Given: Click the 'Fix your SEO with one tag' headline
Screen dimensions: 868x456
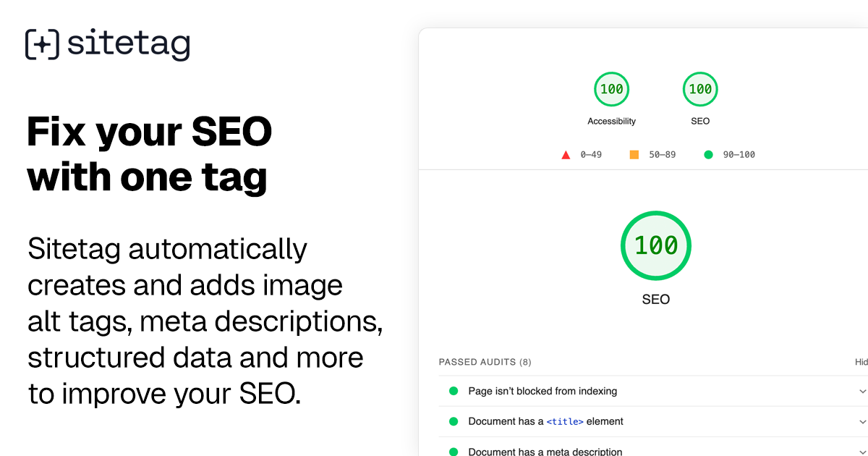Looking at the screenshot, I should coord(148,153).
